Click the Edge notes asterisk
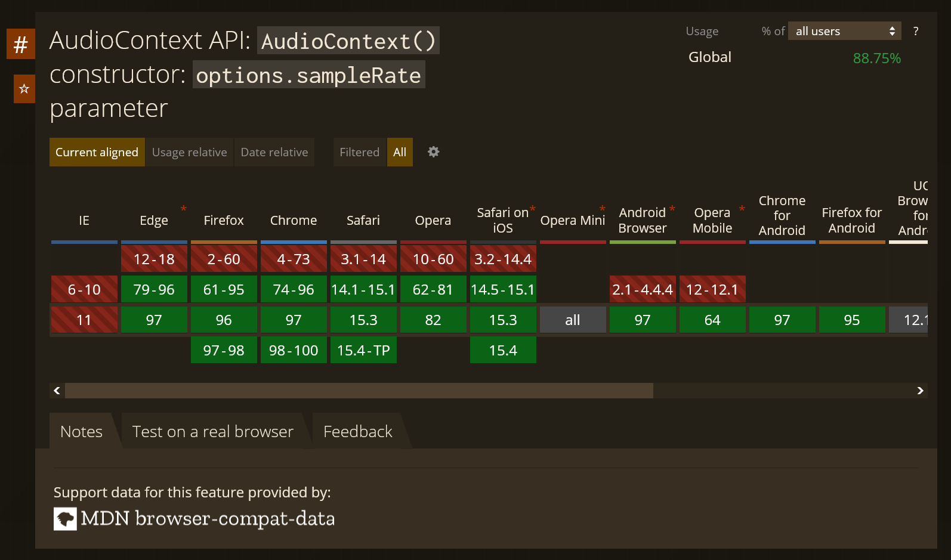This screenshot has width=951, height=560. click(184, 209)
